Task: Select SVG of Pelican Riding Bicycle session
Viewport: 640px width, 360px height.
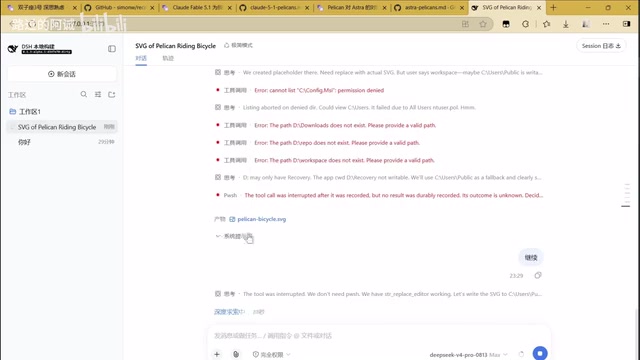Action: pos(62,127)
